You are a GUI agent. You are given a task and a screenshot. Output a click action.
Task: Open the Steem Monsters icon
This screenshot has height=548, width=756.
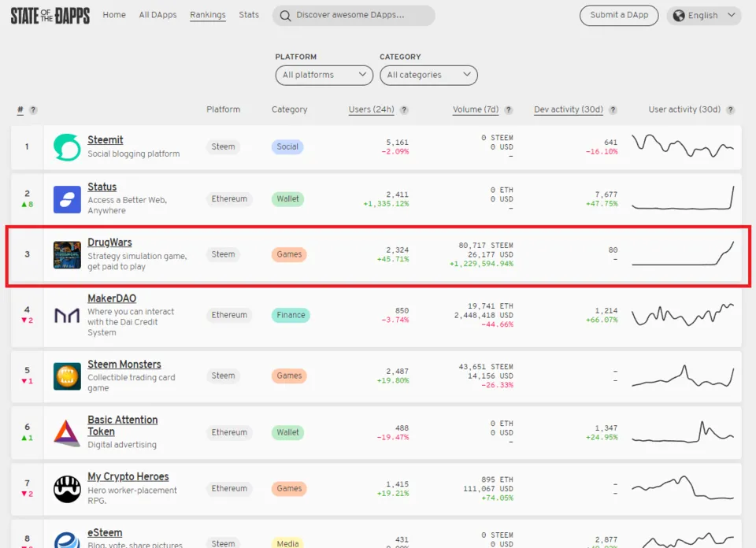pos(67,376)
